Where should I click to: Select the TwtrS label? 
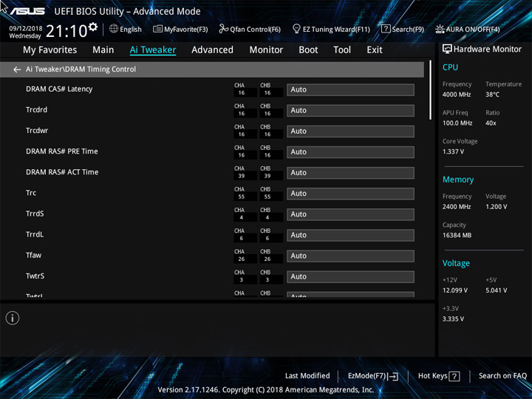(35, 276)
